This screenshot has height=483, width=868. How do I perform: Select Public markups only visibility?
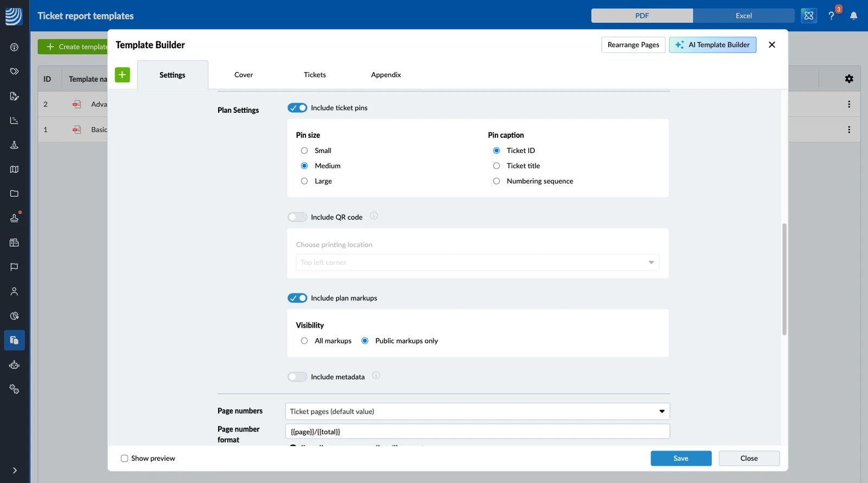point(365,341)
